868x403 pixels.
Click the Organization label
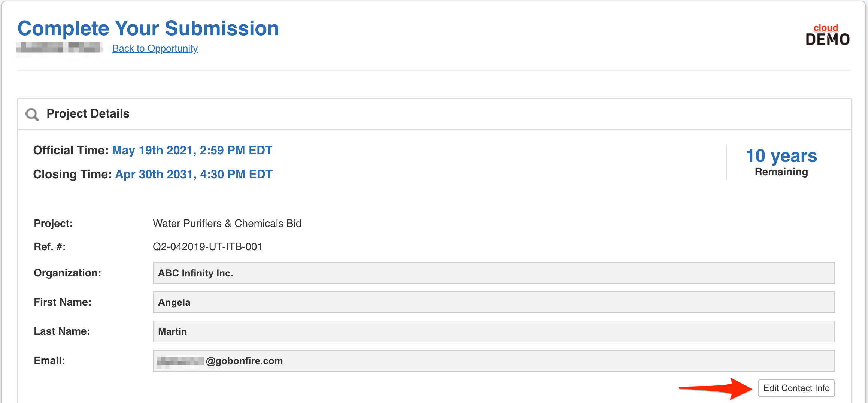[67, 273]
